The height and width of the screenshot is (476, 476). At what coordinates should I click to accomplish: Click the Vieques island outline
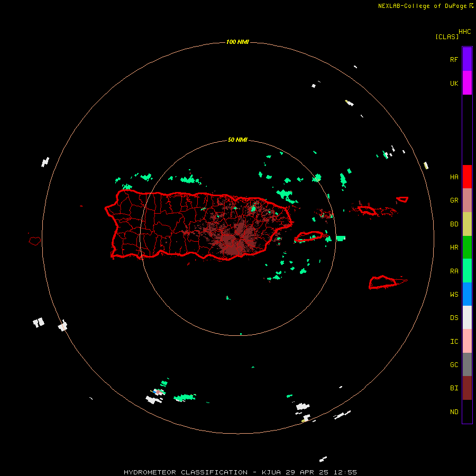pyautogui.click(x=309, y=236)
